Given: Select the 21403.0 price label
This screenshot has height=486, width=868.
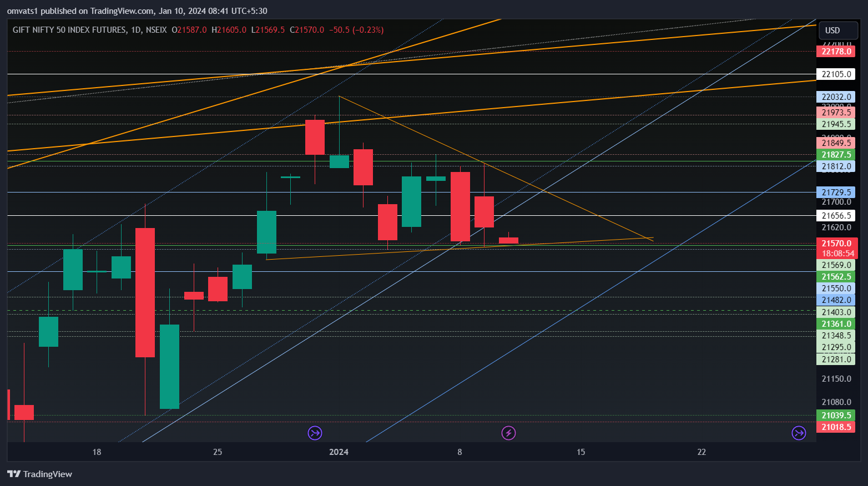Looking at the screenshot, I should tap(836, 312).
